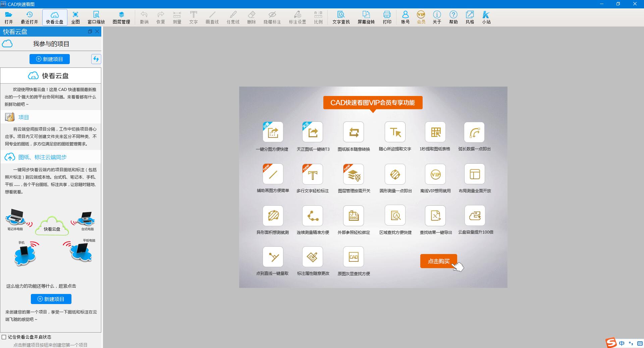Select 多行文字轻松标注 feature icon
The width and height of the screenshot is (644, 348).
click(313, 174)
